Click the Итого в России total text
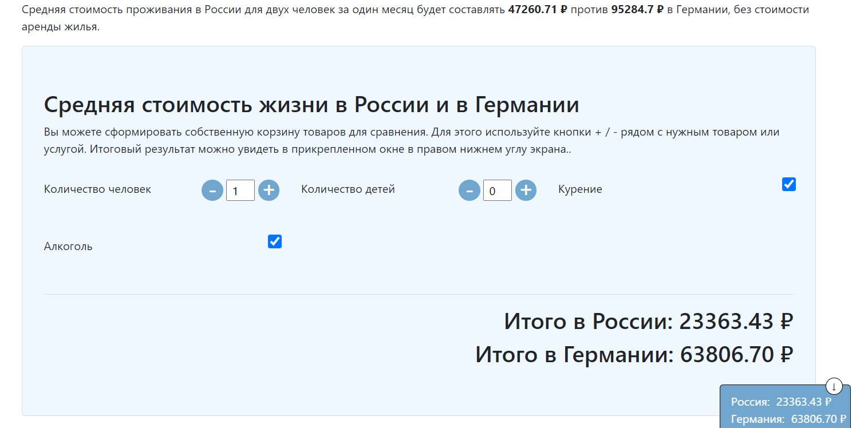This screenshot has width=868, height=428. [649, 322]
